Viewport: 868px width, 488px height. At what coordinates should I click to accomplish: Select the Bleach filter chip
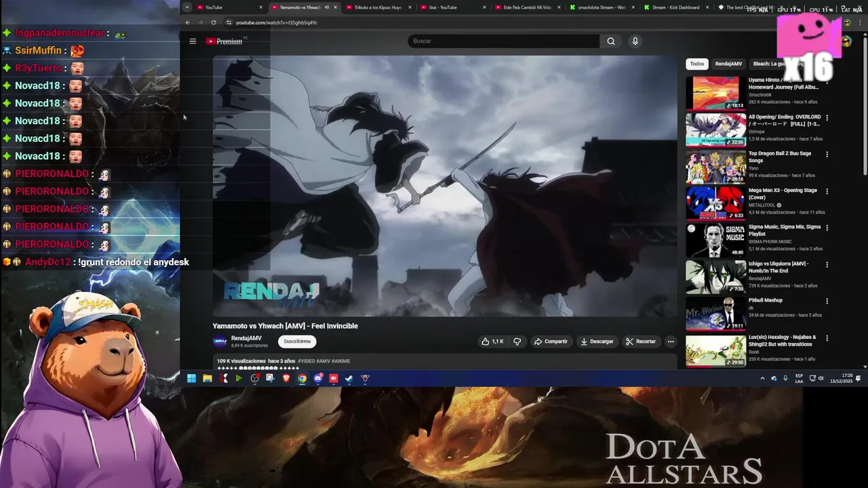[x=777, y=64]
